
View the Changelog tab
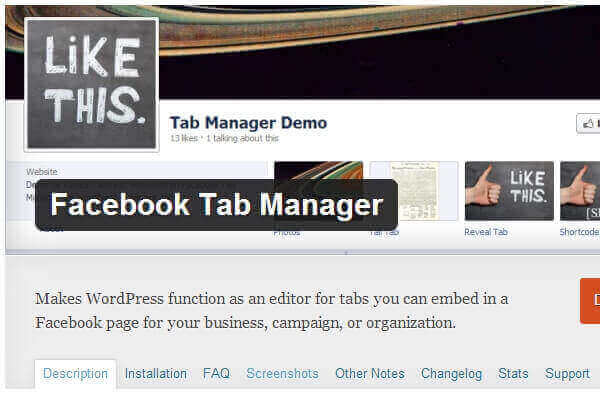coord(452,374)
